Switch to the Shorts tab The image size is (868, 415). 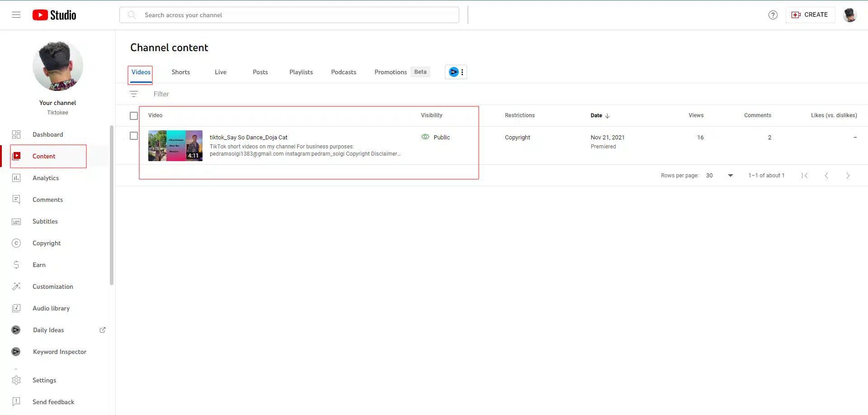coord(180,72)
